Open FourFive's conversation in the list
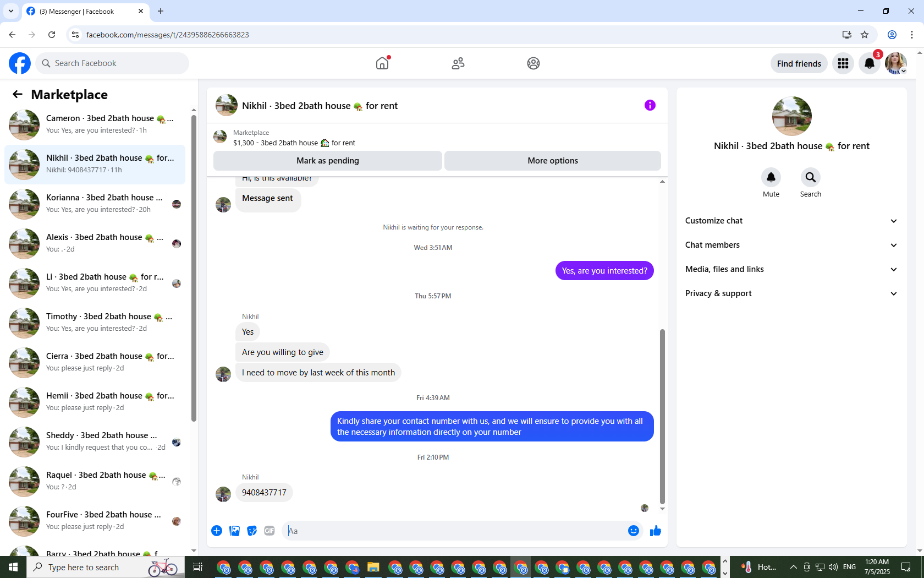 coord(95,521)
